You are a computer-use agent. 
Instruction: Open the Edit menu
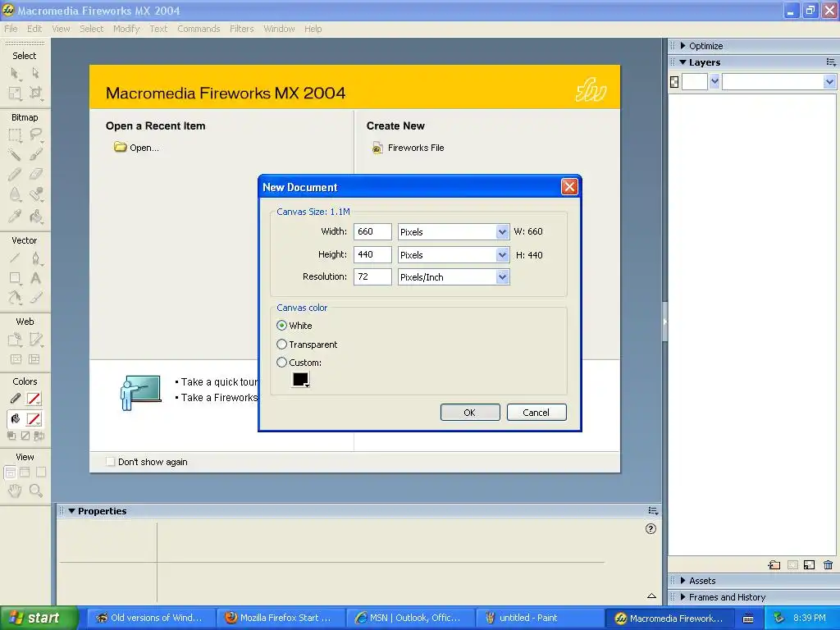(x=34, y=29)
